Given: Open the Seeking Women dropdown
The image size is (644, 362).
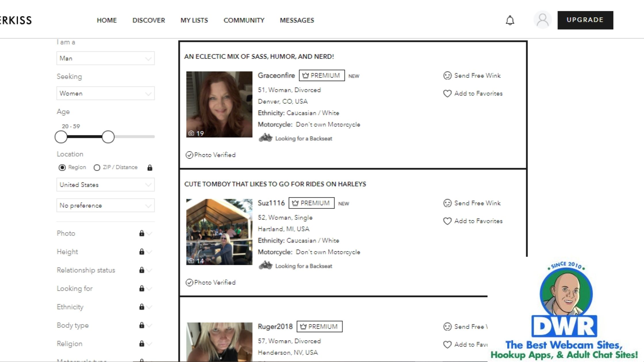Looking at the screenshot, I should coord(105,93).
